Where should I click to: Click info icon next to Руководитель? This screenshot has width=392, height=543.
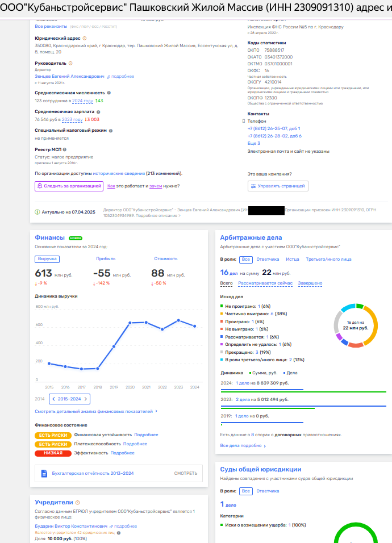click(x=70, y=64)
